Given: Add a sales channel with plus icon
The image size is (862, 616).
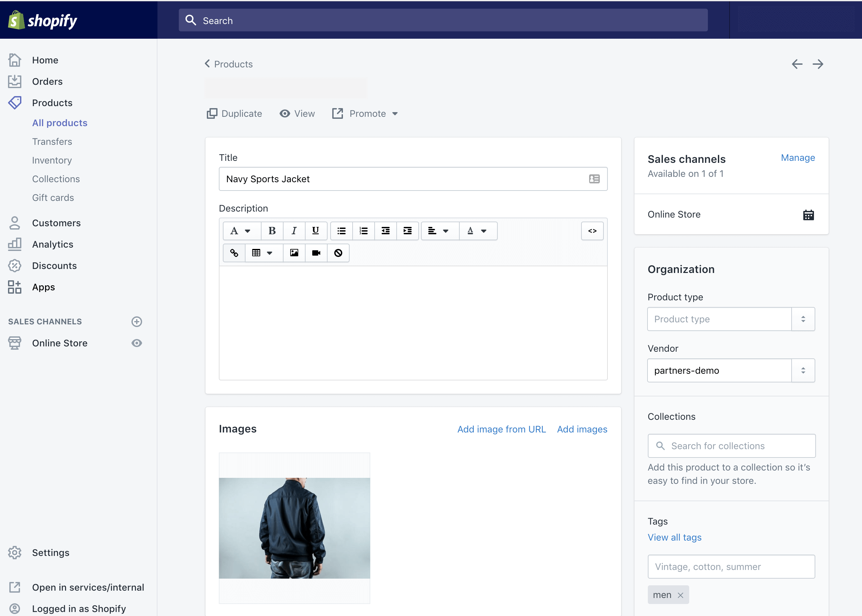Looking at the screenshot, I should 136,321.
